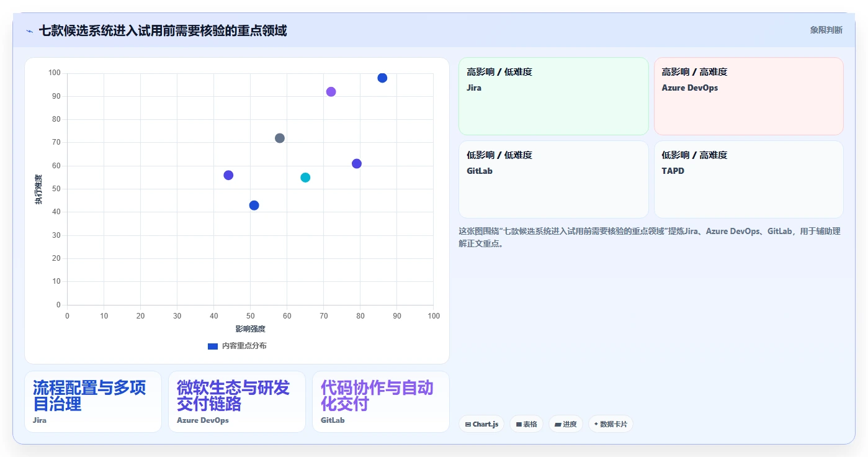This screenshot has width=868, height=457.
Task: Select the lowest blue data point near 43
Action: pos(254,206)
